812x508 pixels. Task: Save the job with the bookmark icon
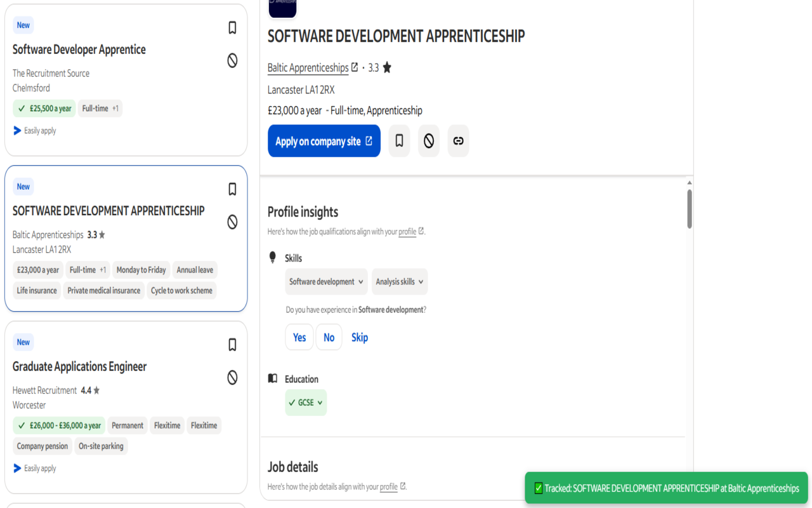coord(399,140)
